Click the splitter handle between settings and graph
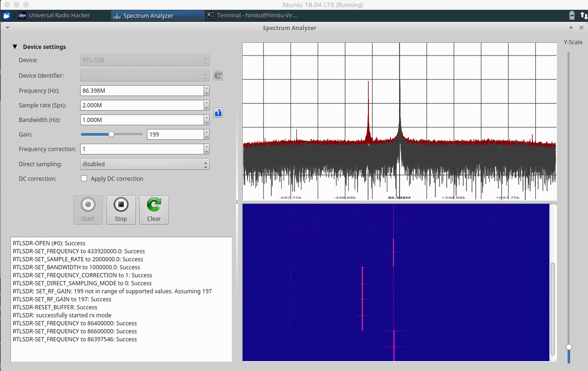 point(237,202)
